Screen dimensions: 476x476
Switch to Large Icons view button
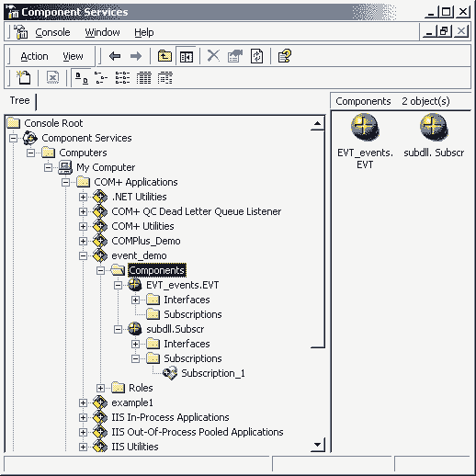point(82,78)
